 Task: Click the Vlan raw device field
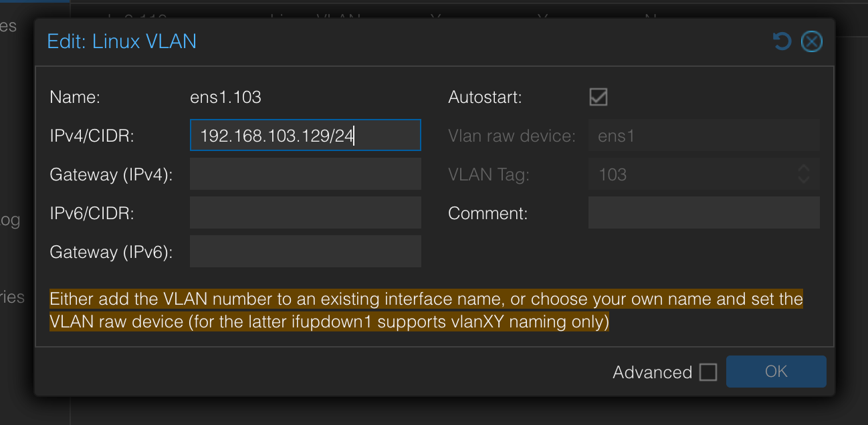click(704, 136)
